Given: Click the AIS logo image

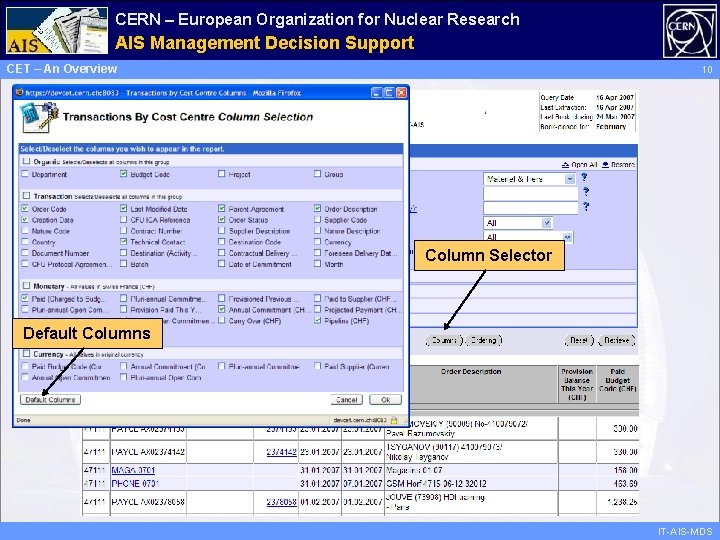Looking at the screenshot, I should 57,30.
